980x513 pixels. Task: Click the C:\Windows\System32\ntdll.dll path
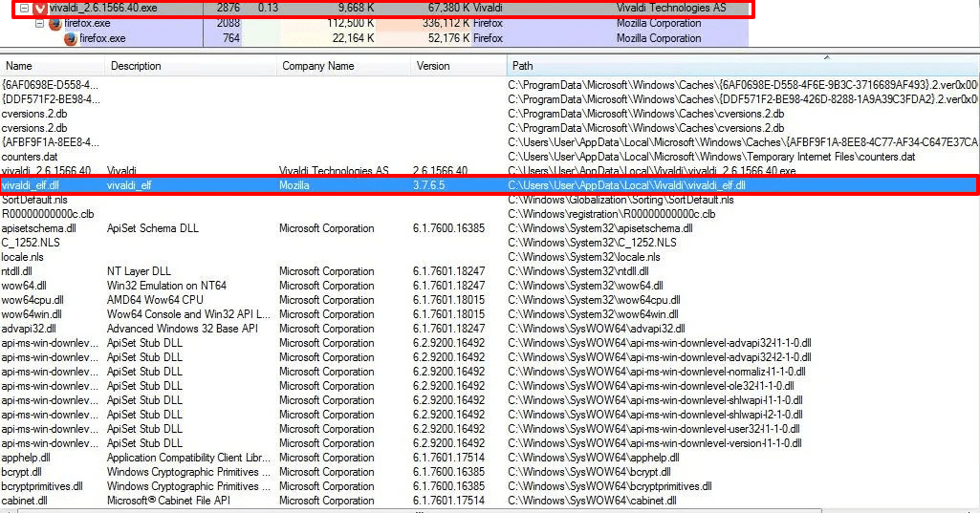(x=578, y=271)
